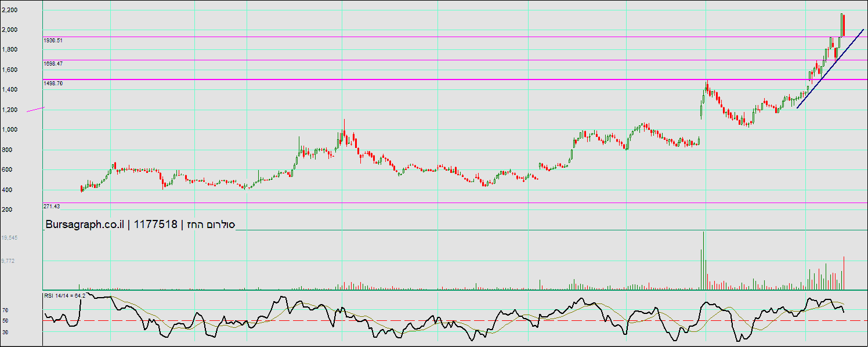Click the 9,772 volume axis label

[8, 261]
